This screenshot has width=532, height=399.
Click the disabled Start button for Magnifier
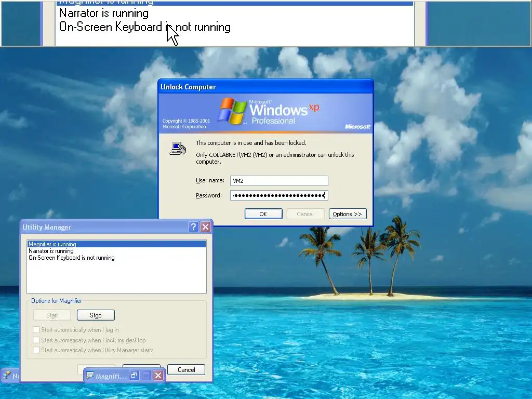pos(52,315)
